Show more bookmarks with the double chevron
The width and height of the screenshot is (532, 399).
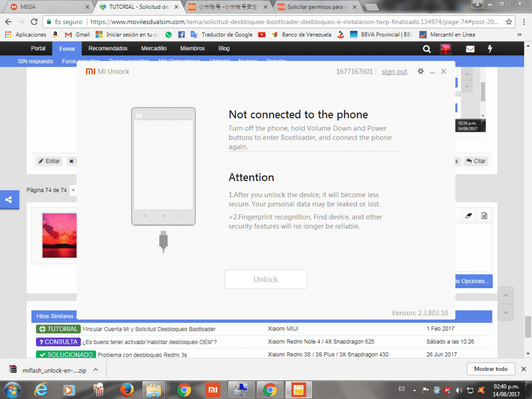(x=519, y=35)
